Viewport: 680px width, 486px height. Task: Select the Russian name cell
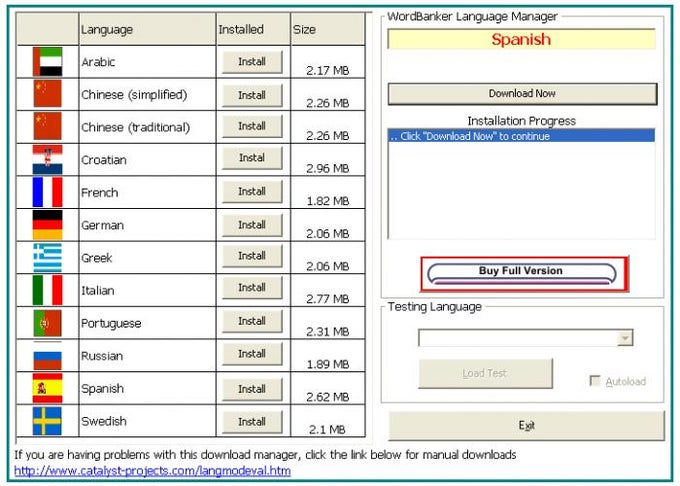pos(147,356)
